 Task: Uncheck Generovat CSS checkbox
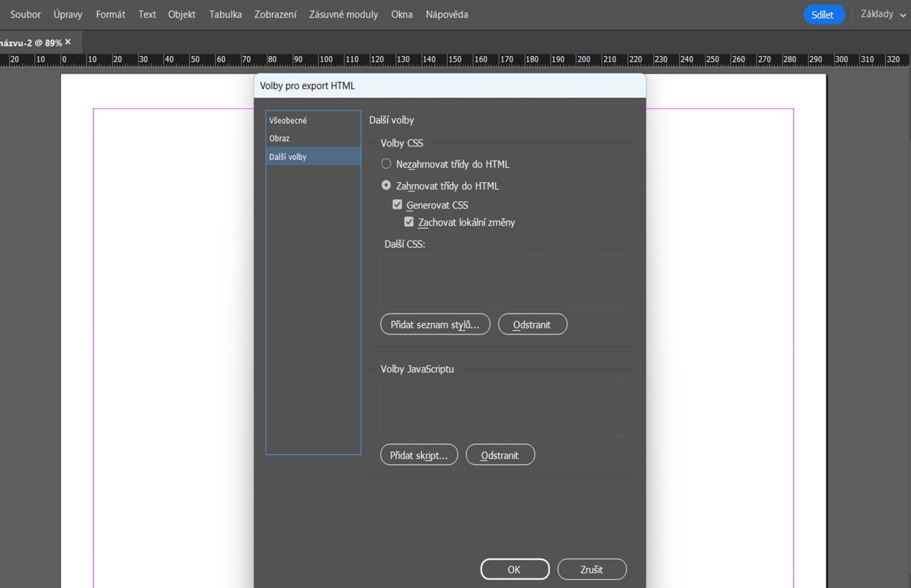click(397, 205)
